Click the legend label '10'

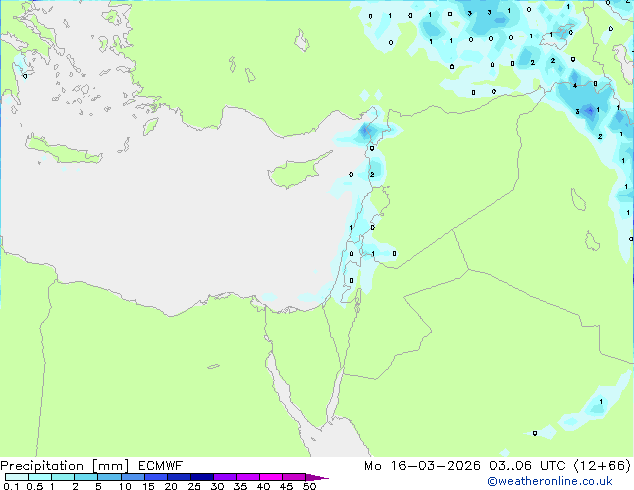(125, 486)
